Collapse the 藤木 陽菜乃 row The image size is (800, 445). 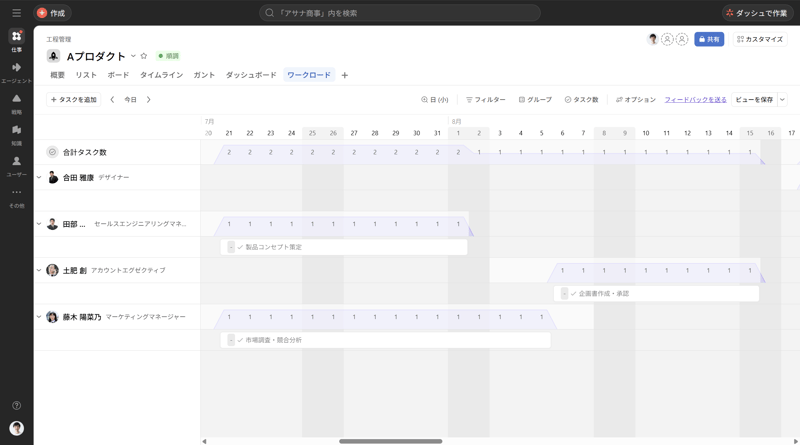[x=39, y=317]
